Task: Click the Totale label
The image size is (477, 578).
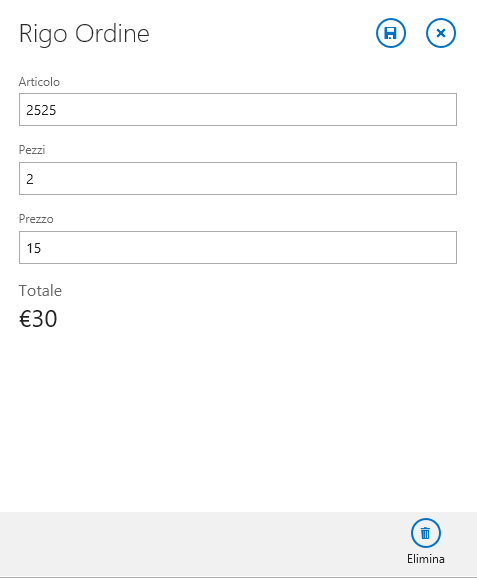Action: [40, 290]
